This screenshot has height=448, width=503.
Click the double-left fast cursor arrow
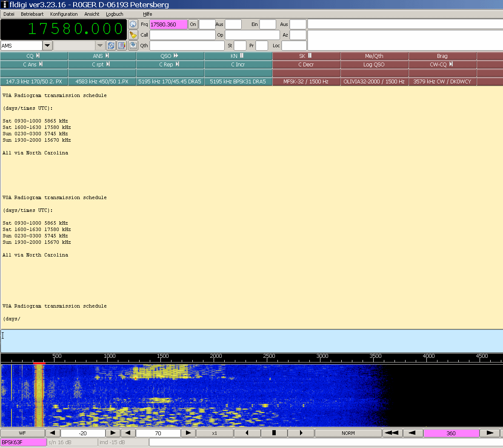(391, 433)
